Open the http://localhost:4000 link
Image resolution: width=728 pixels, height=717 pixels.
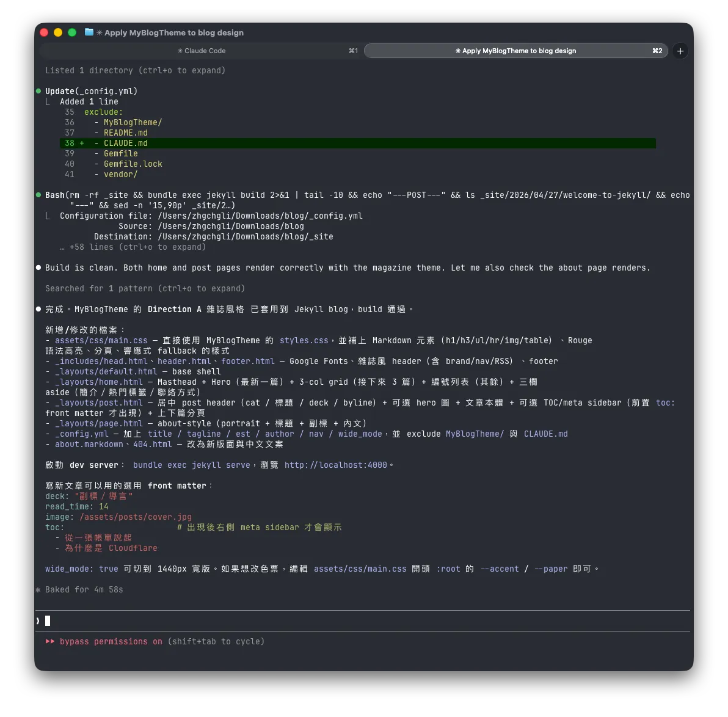(x=335, y=465)
